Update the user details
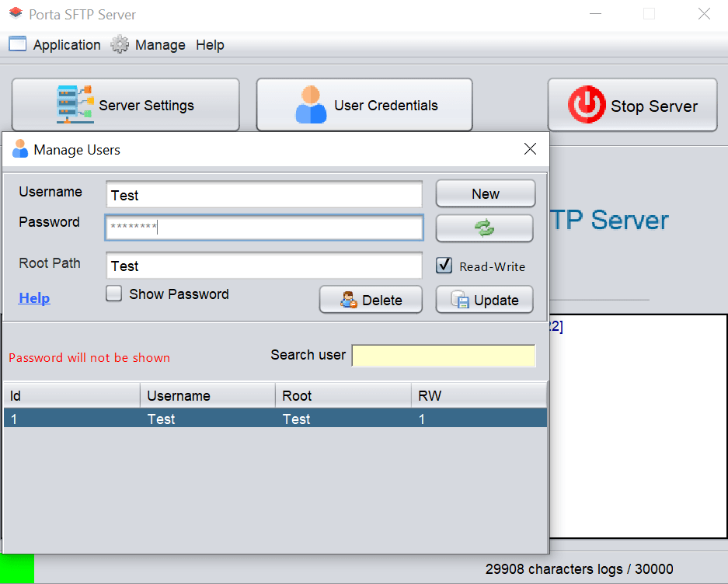Image resolution: width=728 pixels, height=584 pixels. click(484, 300)
